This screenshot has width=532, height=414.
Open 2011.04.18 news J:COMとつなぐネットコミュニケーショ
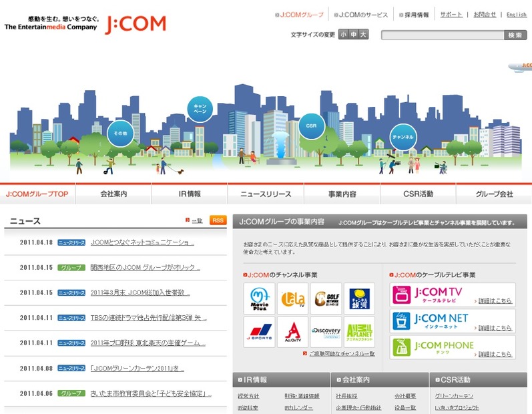142,242
